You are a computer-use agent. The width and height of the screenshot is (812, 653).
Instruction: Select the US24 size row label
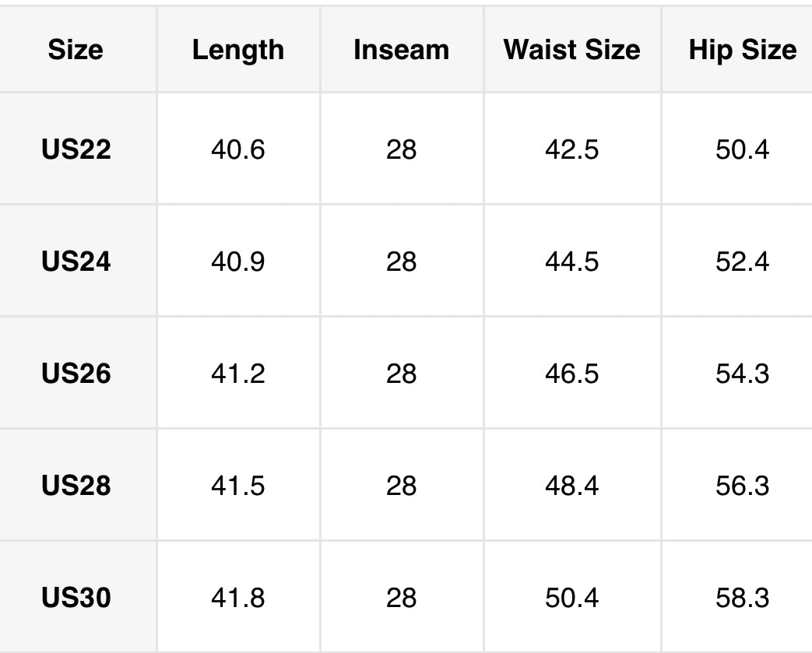76,261
